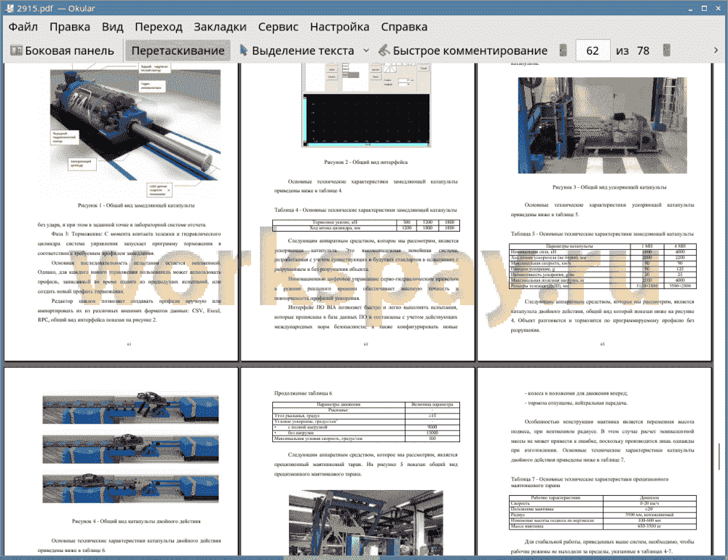Open the Справка menu

tap(404, 27)
